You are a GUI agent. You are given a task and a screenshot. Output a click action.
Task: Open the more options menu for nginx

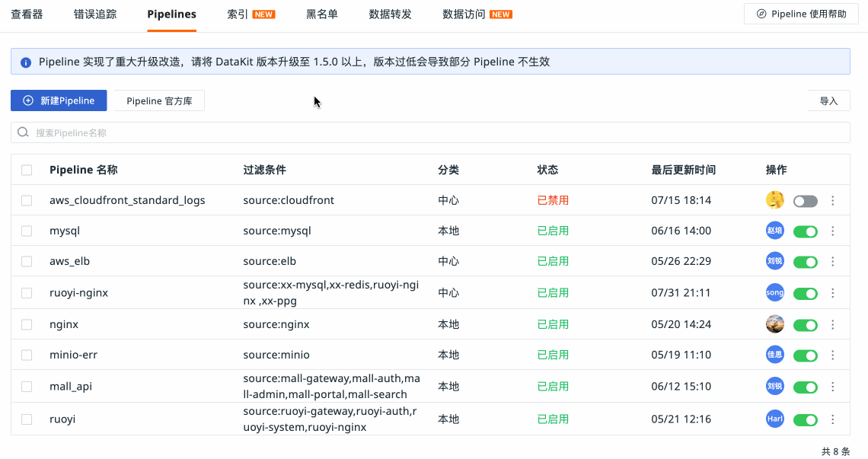coord(832,324)
